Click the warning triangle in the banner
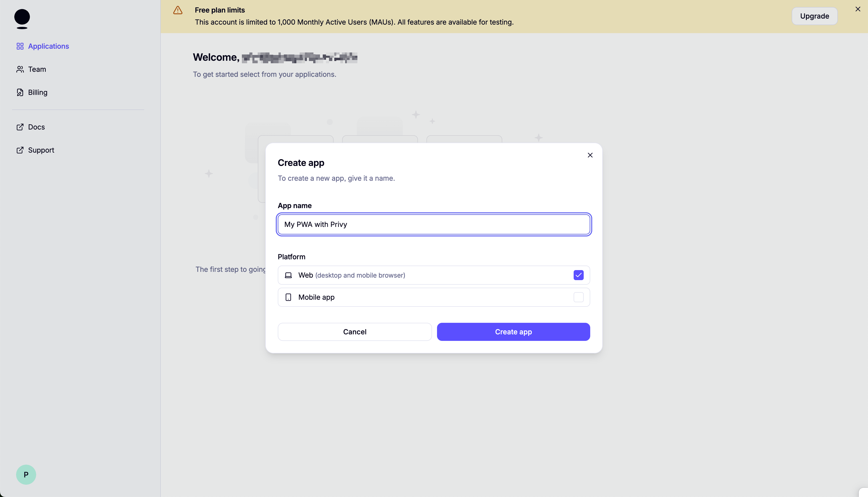Screen dimensions: 868x497 tap(178, 10)
